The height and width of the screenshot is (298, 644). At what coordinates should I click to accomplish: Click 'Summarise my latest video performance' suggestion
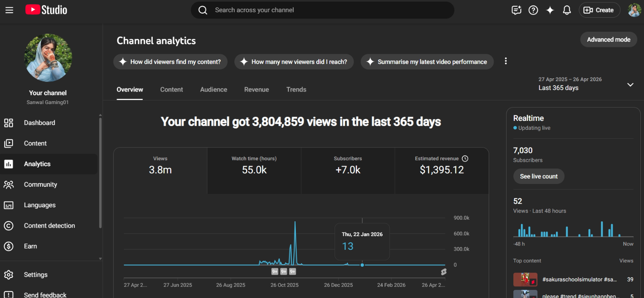[x=427, y=62]
